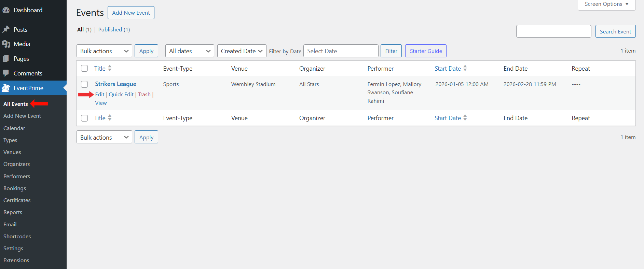The height and width of the screenshot is (269, 644).
Task: Click sort arrows beside top Start Date
Action: pos(465,68)
